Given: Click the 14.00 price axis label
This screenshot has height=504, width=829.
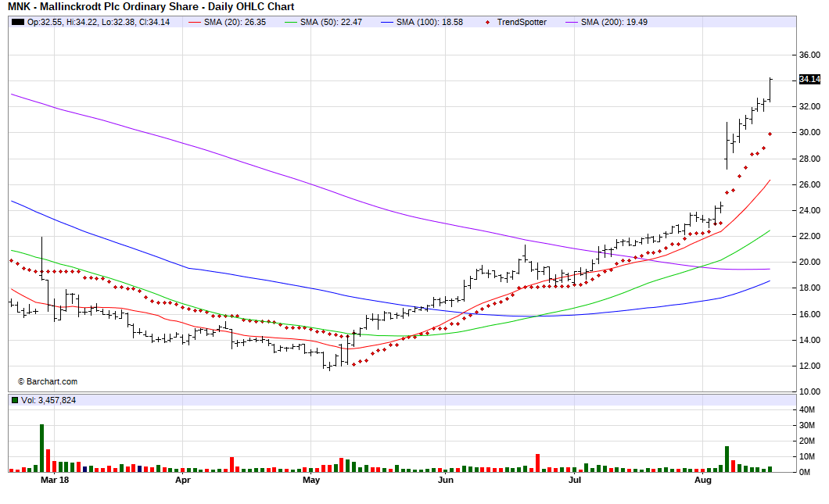Looking at the screenshot, I should click(809, 340).
